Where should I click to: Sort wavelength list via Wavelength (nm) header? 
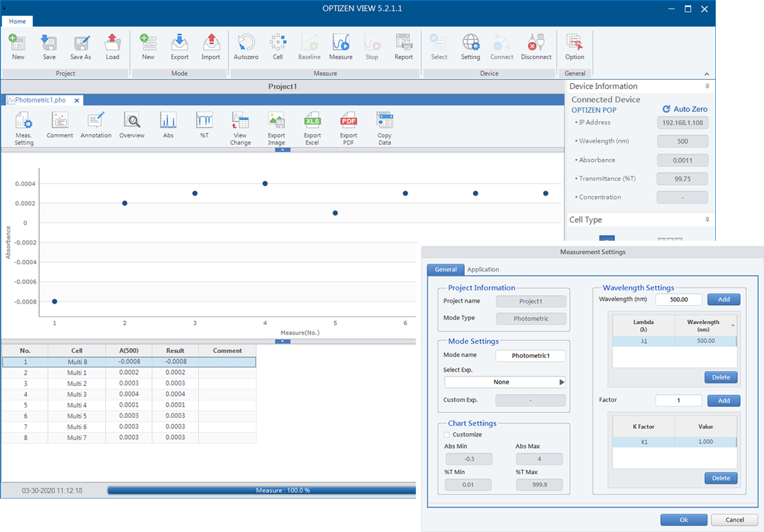(705, 326)
